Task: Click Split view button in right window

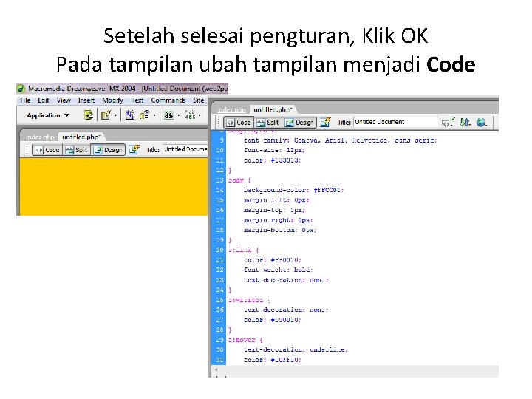Action: point(267,123)
